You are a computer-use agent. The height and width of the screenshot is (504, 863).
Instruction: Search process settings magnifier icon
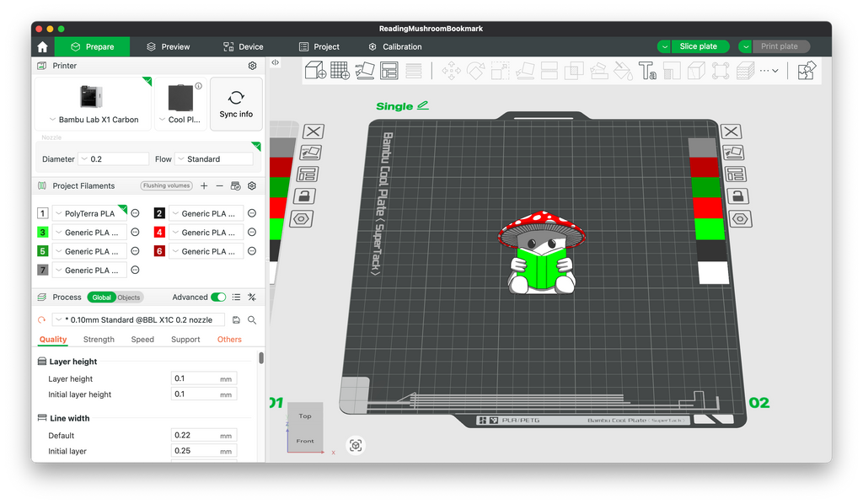pos(252,319)
